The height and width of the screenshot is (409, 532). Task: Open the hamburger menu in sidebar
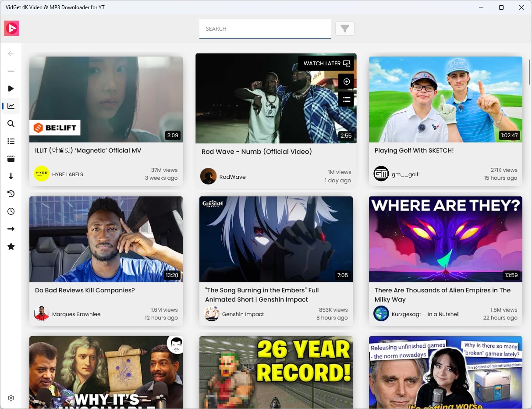(11, 71)
